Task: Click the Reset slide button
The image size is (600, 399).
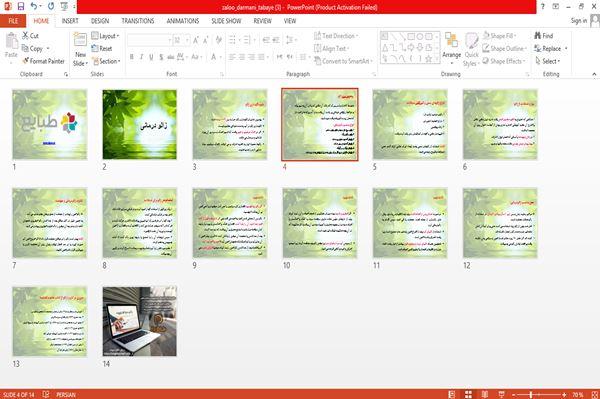Action: pyautogui.click(x=102, y=48)
